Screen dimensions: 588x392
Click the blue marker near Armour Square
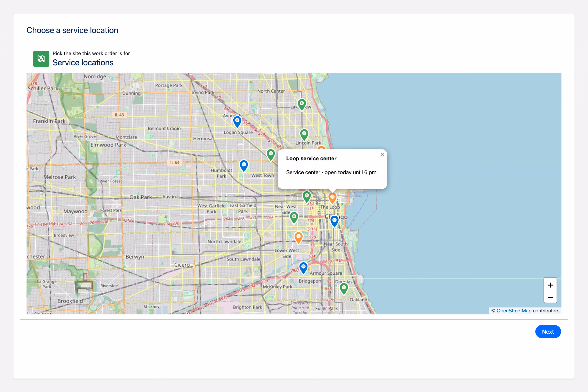304,268
